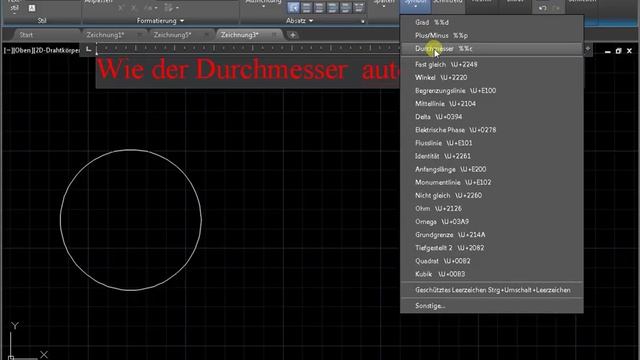Select the left paragraph alignment icon

point(307,7)
